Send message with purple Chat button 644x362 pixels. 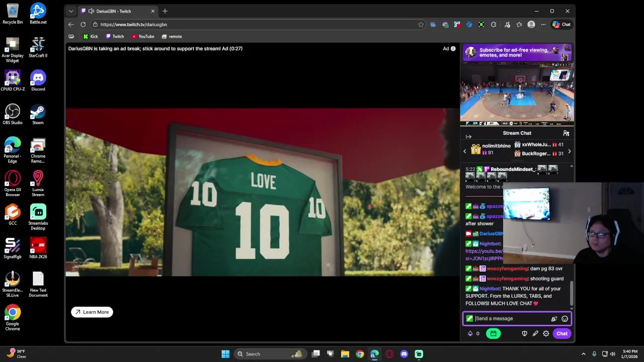pos(562,333)
